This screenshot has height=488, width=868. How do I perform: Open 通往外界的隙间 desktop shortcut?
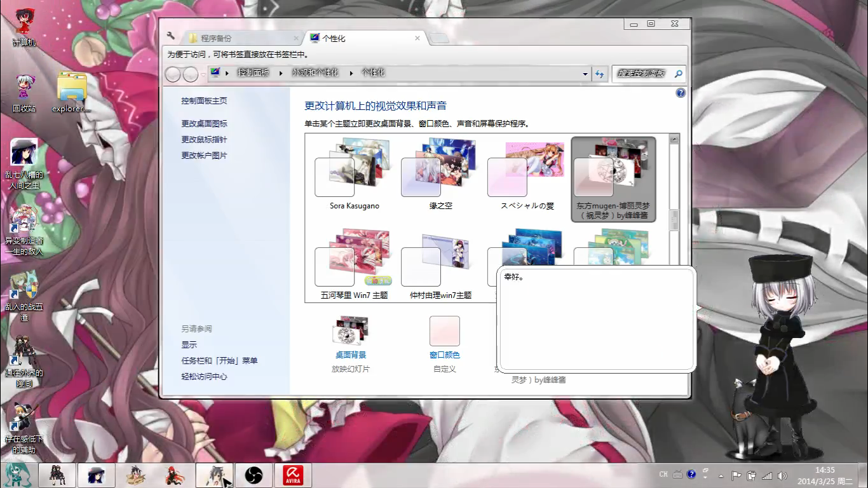(24, 362)
